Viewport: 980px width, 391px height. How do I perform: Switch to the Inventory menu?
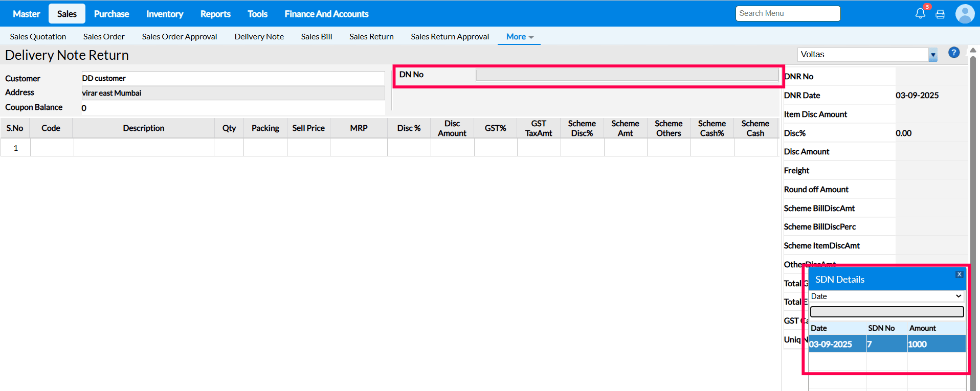click(x=164, y=14)
